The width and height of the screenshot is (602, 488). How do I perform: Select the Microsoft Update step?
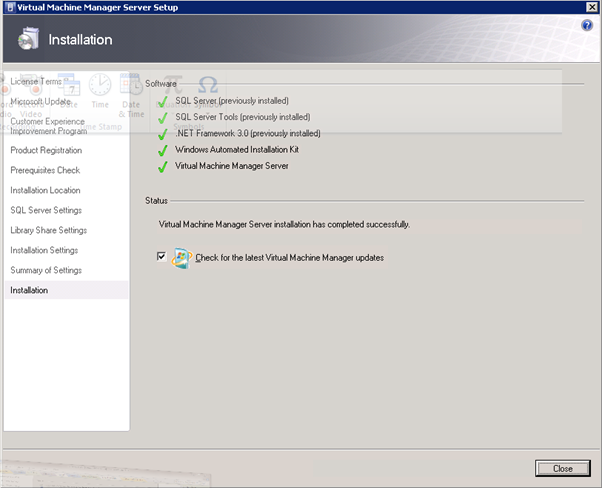(41, 101)
